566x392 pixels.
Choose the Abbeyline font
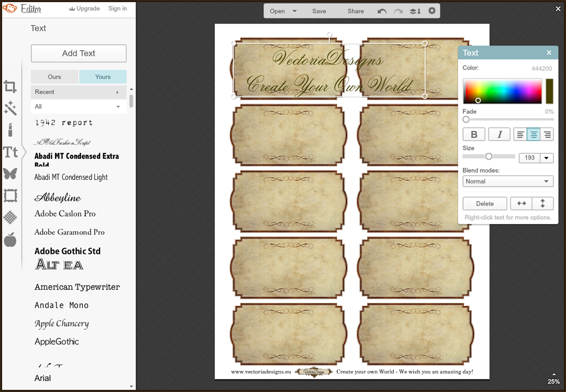(58, 197)
